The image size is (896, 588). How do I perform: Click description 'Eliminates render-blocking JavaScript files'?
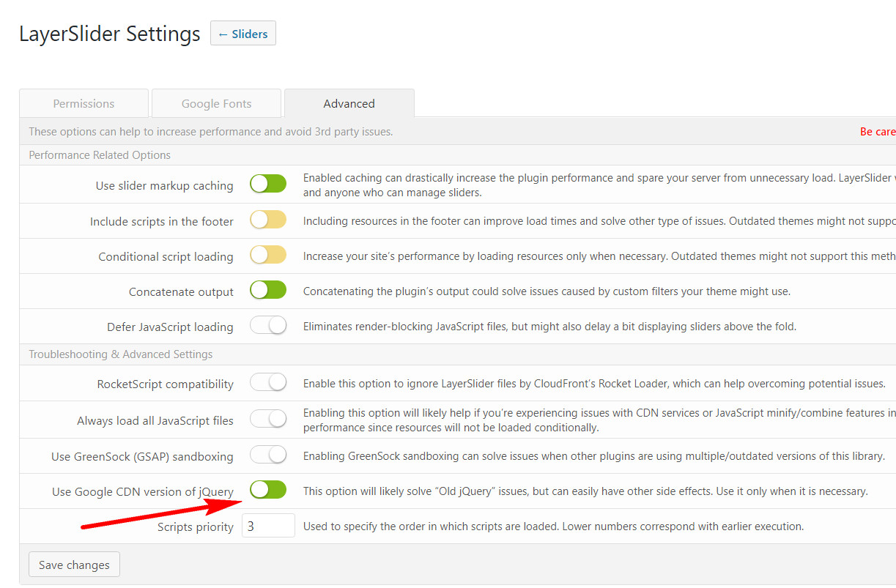(x=549, y=327)
